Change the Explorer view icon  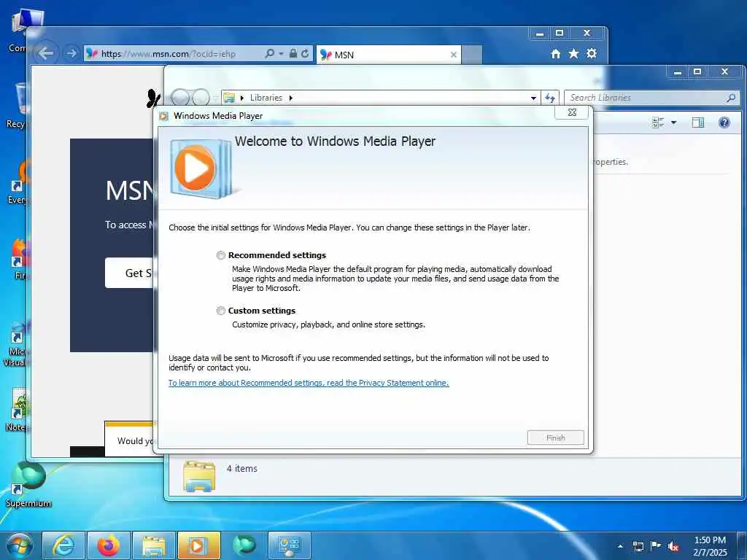click(x=658, y=122)
